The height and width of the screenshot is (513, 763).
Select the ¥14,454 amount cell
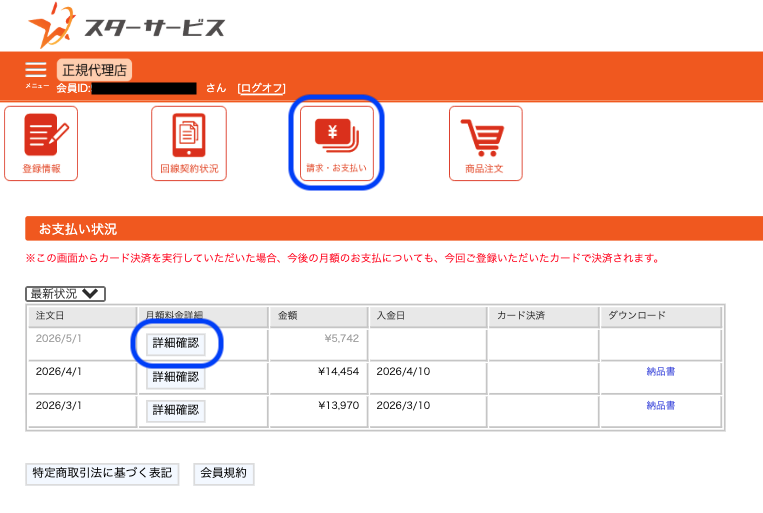pyautogui.click(x=318, y=378)
